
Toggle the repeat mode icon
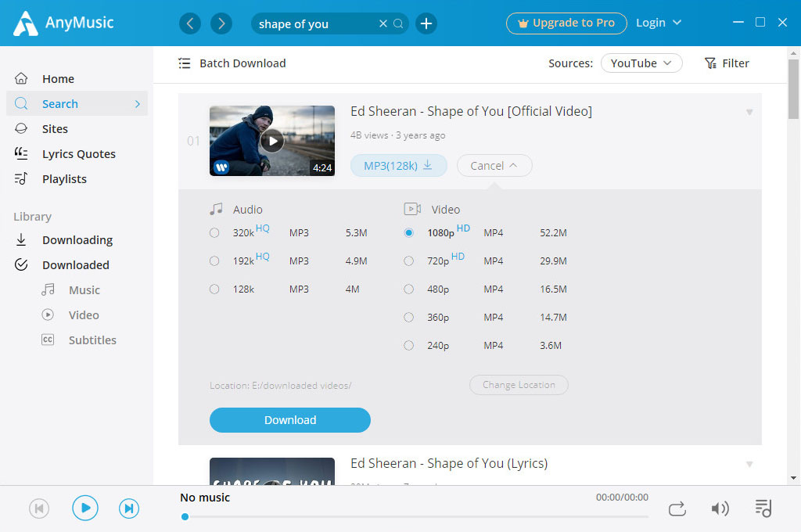(677, 509)
